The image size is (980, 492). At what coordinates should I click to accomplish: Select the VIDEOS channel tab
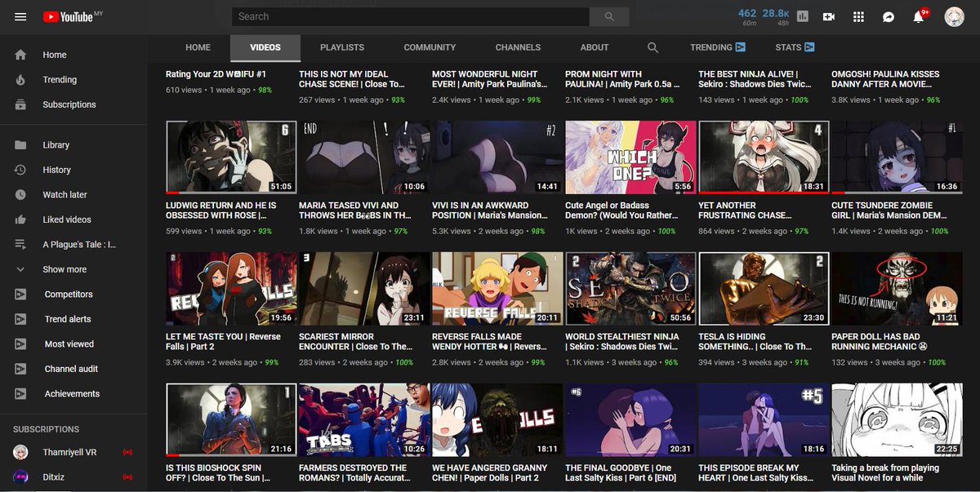[265, 47]
